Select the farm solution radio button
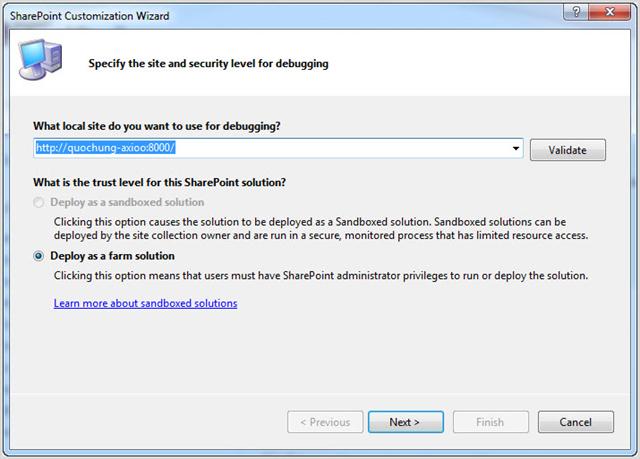The width and height of the screenshot is (640, 459). click(x=39, y=256)
